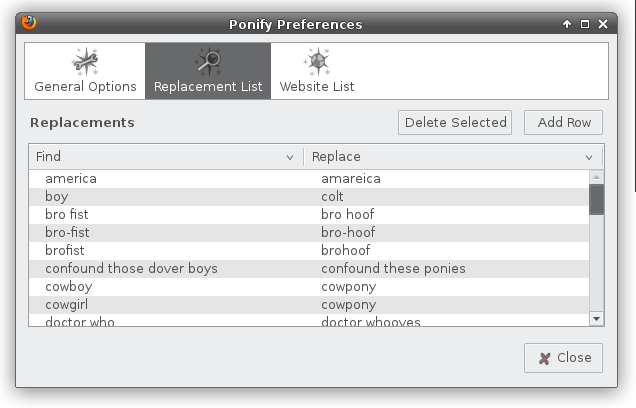Switch to the General Options tab
The width and height of the screenshot is (636, 408).
pyautogui.click(x=85, y=71)
